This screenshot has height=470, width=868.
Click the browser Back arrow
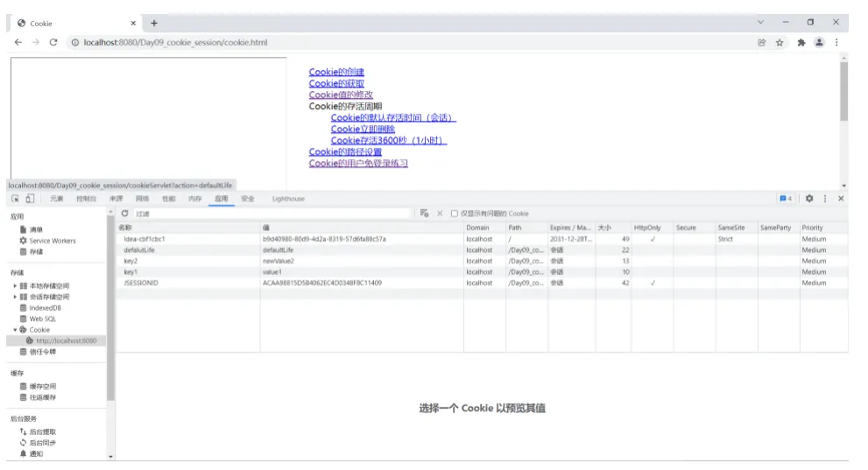18,43
